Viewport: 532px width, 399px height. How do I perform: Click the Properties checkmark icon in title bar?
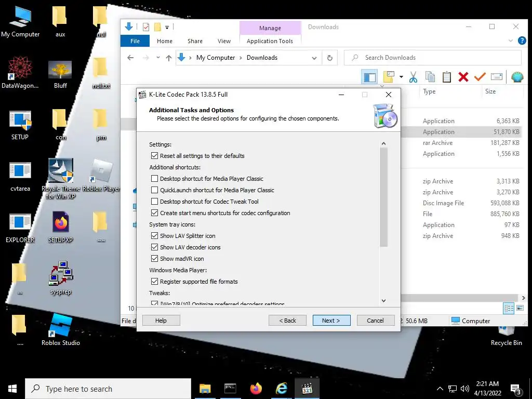(x=146, y=27)
